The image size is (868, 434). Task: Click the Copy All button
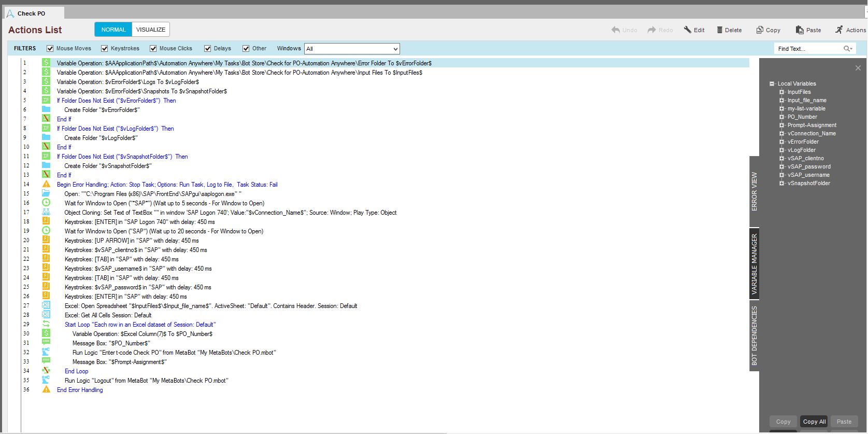814,422
